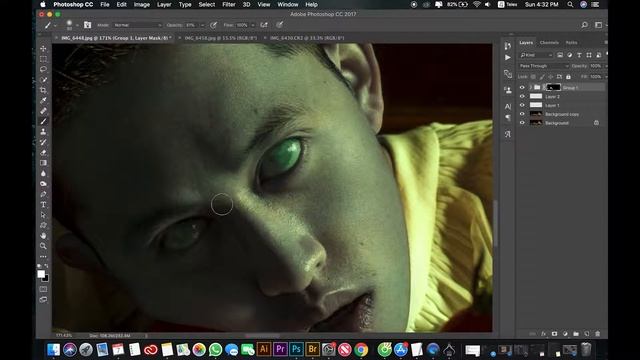The width and height of the screenshot is (640, 360).
Task: Toggle Quick Mask mode icon
Action: [x=43, y=289]
